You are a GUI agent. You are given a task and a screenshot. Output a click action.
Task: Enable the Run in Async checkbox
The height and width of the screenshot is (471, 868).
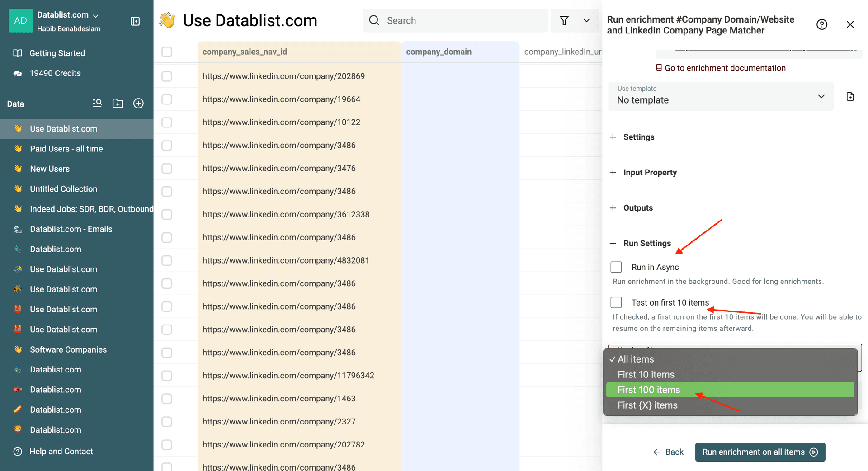pos(616,267)
